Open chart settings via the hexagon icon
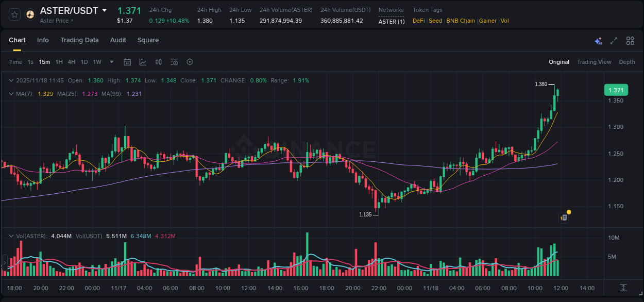 click(x=190, y=62)
